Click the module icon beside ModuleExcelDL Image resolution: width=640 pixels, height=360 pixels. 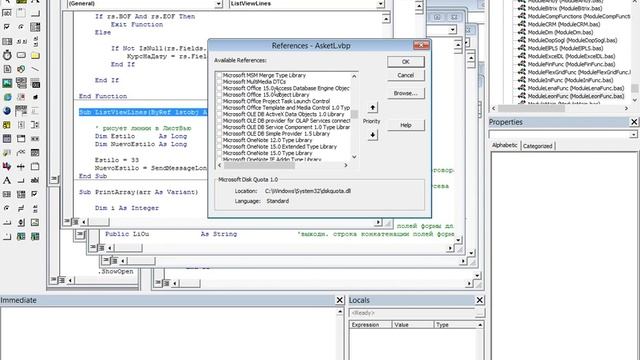(x=521, y=56)
